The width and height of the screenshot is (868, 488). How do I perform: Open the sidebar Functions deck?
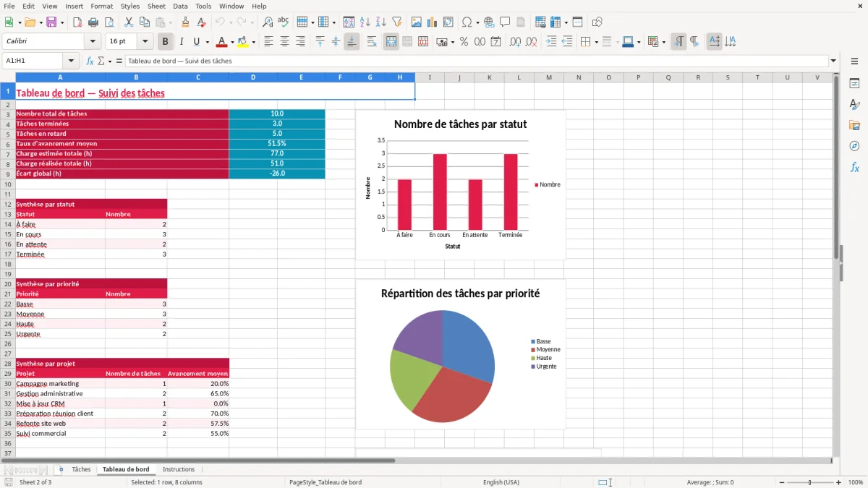[x=854, y=168]
